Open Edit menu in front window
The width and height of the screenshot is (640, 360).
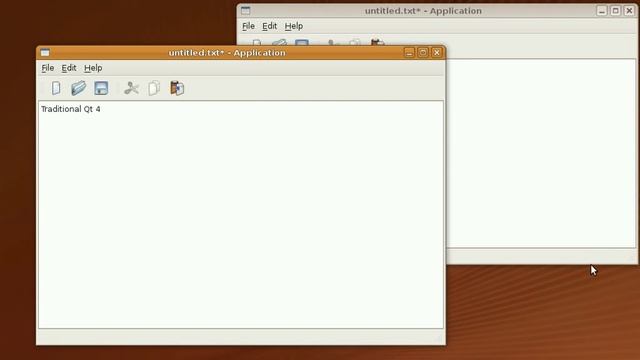pyautogui.click(x=69, y=68)
